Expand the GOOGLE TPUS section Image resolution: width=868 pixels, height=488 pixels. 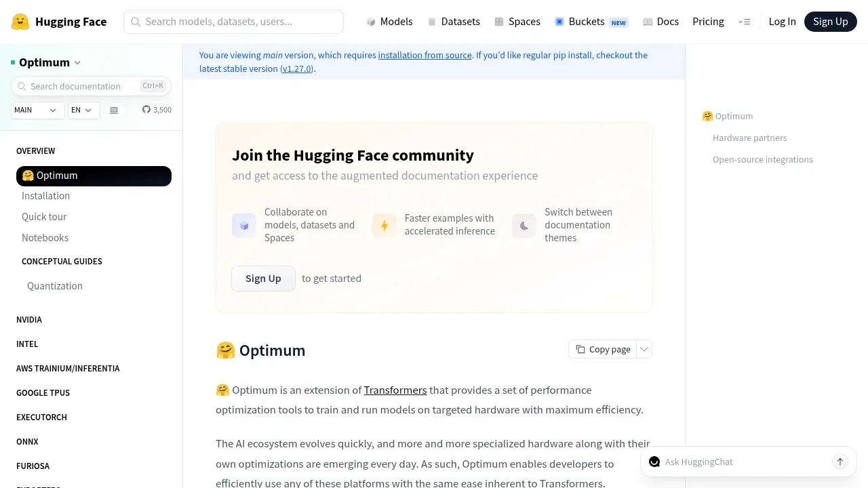(x=43, y=393)
